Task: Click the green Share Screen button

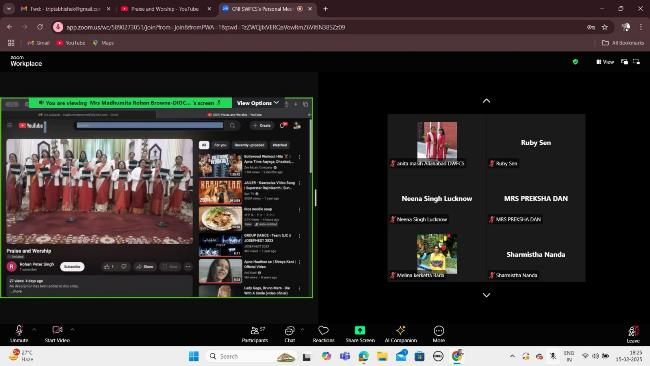Action: click(360, 334)
